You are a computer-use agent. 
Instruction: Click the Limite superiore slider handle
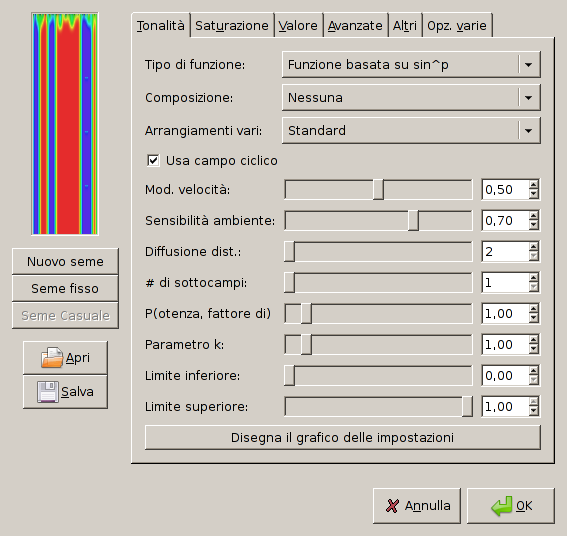pos(467,407)
